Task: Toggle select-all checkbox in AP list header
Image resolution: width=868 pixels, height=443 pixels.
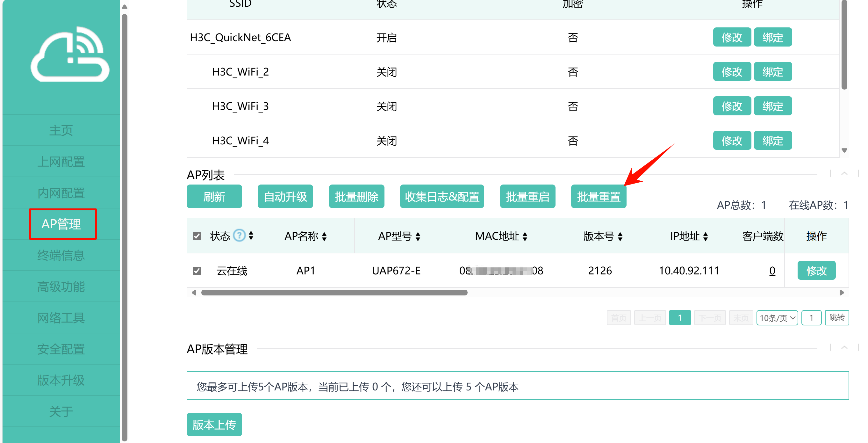Action: pyautogui.click(x=197, y=236)
